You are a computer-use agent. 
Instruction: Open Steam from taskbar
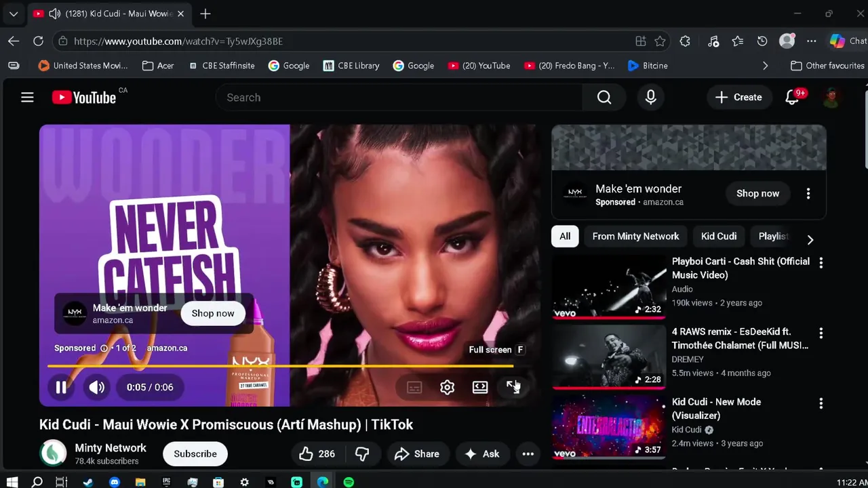(x=88, y=482)
